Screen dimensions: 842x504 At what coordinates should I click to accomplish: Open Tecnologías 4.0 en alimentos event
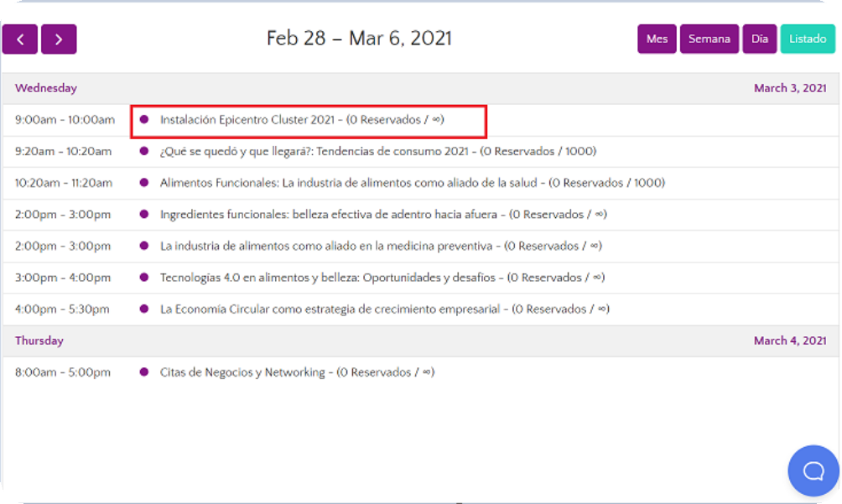[382, 278]
